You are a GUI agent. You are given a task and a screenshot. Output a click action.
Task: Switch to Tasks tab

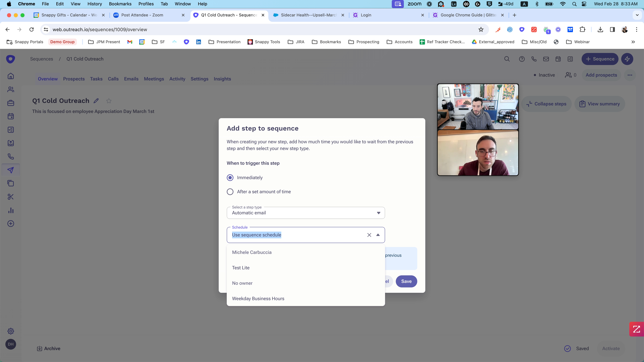tap(96, 79)
